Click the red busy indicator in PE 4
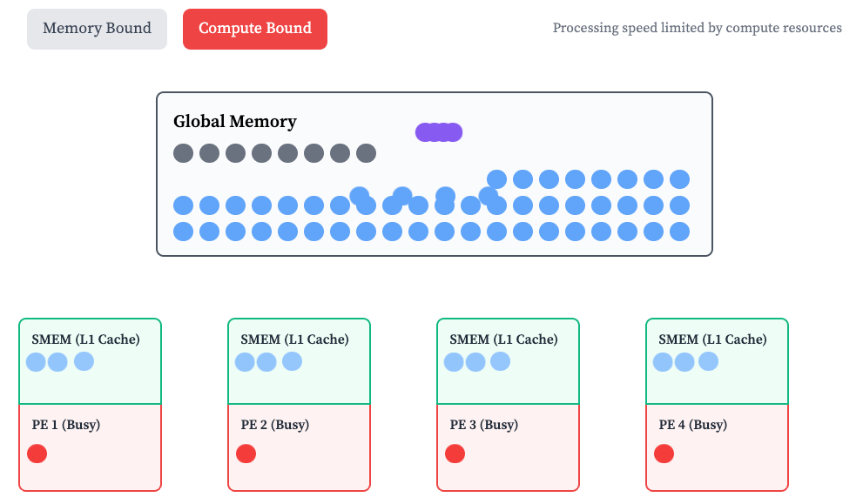863x504 pixels. (x=664, y=454)
